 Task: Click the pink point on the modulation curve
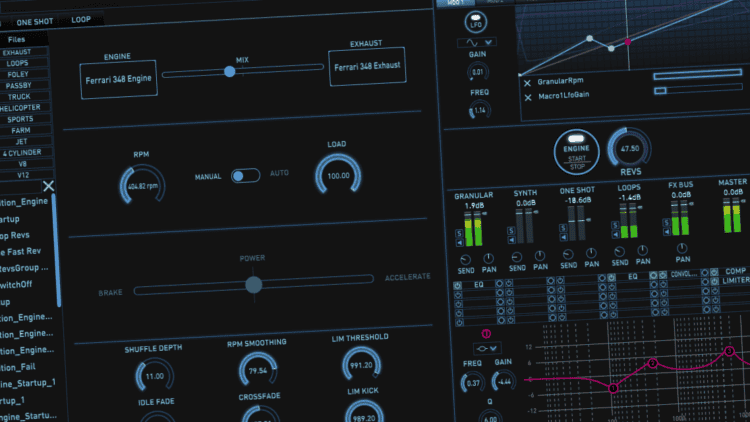[x=628, y=42]
